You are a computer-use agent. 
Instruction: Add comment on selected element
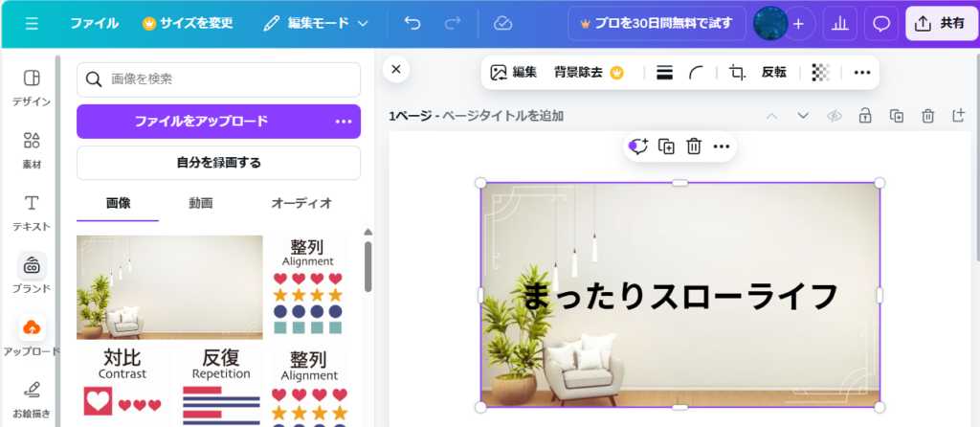tap(638, 146)
